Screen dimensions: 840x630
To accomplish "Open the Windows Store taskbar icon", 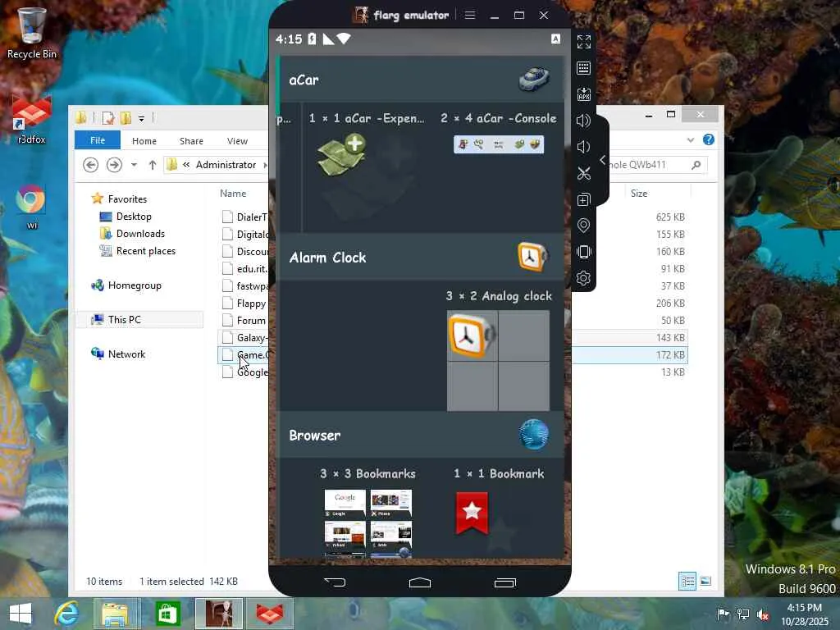I will click(167, 614).
